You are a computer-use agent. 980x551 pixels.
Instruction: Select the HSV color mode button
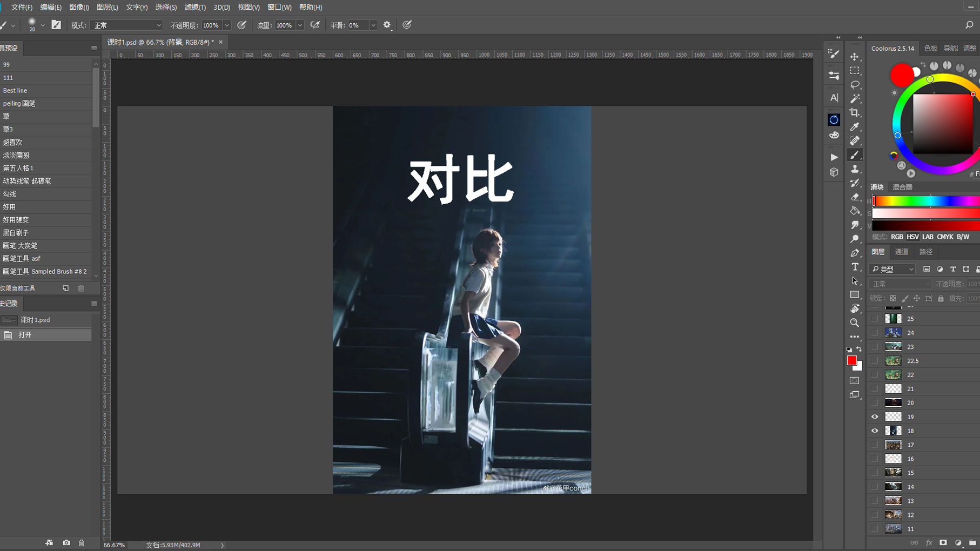coord(912,237)
